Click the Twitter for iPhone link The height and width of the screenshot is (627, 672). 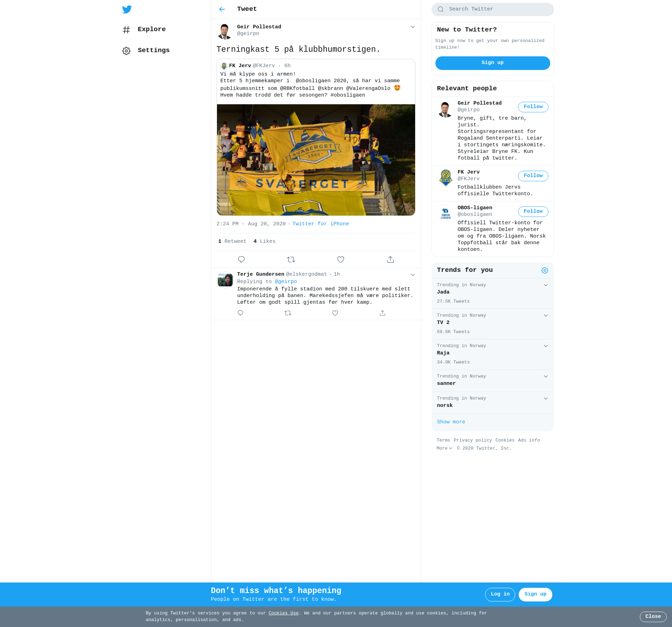(x=321, y=224)
